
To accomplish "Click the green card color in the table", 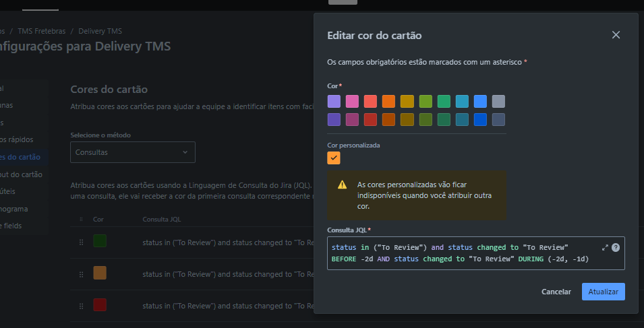I will (100, 240).
